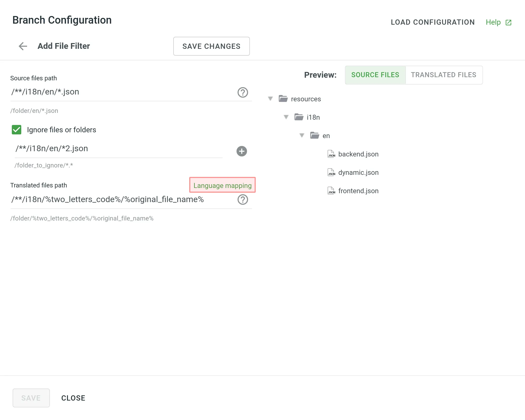Click the dynamic.json file icon
Screen dimensions: 525x420
click(332, 172)
